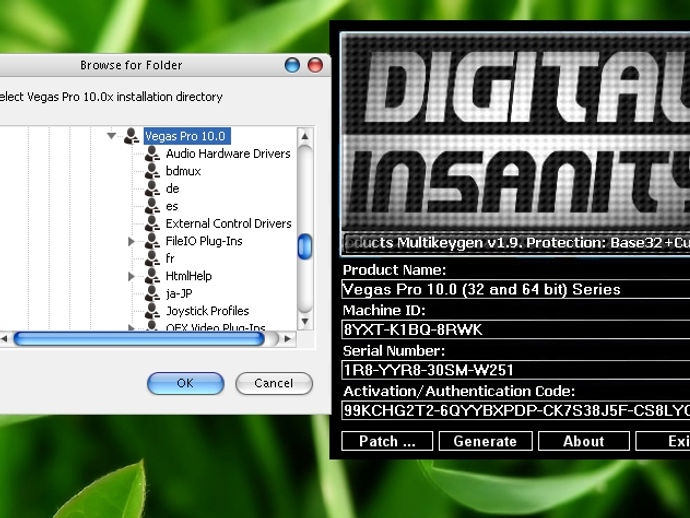690x518 pixels.
Task: Click the ja-JP folder icon
Action: pyautogui.click(x=152, y=293)
